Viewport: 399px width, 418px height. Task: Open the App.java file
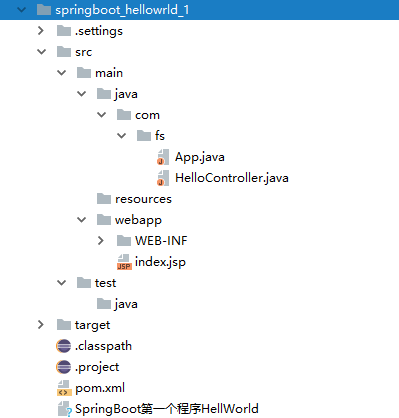click(200, 157)
